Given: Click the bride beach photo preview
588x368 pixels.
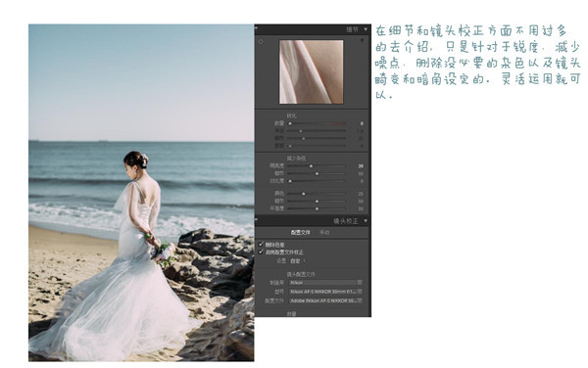Looking at the screenshot, I should pos(141,193).
